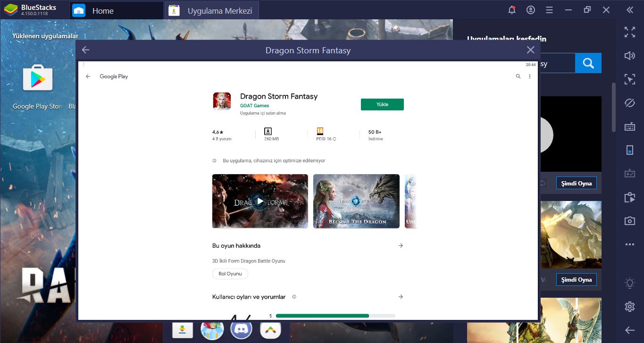Click the Yükle install button
Image resolution: width=644 pixels, height=343 pixels.
[x=382, y=104]
